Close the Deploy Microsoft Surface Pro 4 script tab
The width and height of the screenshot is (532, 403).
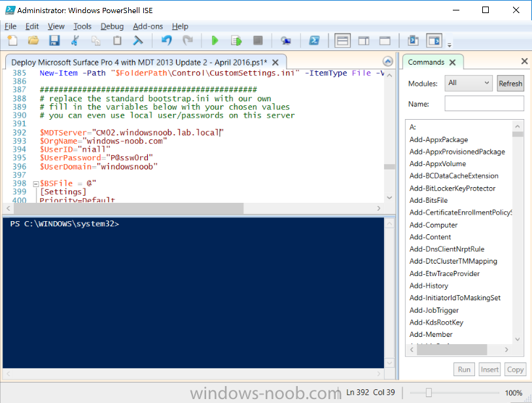[275, 62]
